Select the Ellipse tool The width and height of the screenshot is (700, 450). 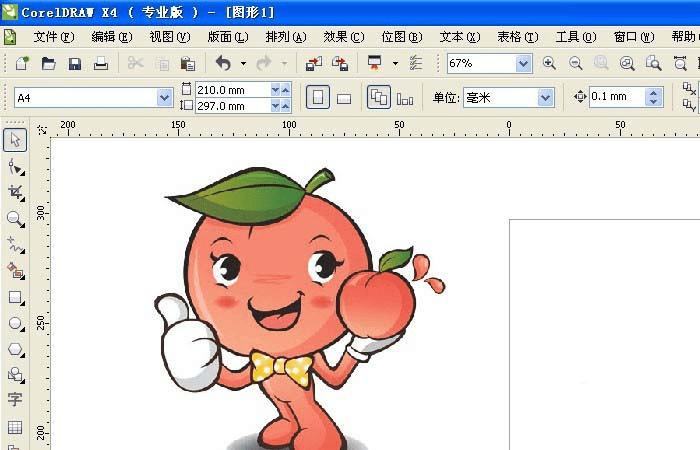tap(16, 323)
